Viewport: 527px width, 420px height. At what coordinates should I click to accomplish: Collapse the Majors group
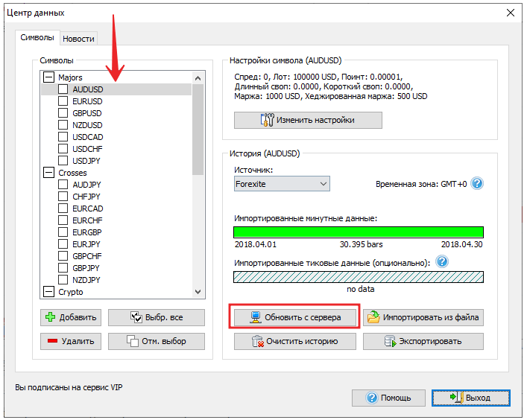point(49,77)
